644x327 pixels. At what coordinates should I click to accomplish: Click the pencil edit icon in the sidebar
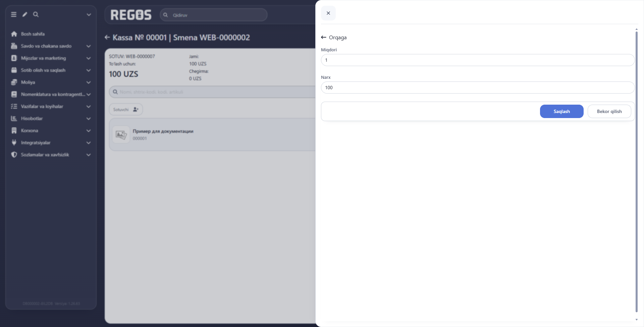(25, 14)
